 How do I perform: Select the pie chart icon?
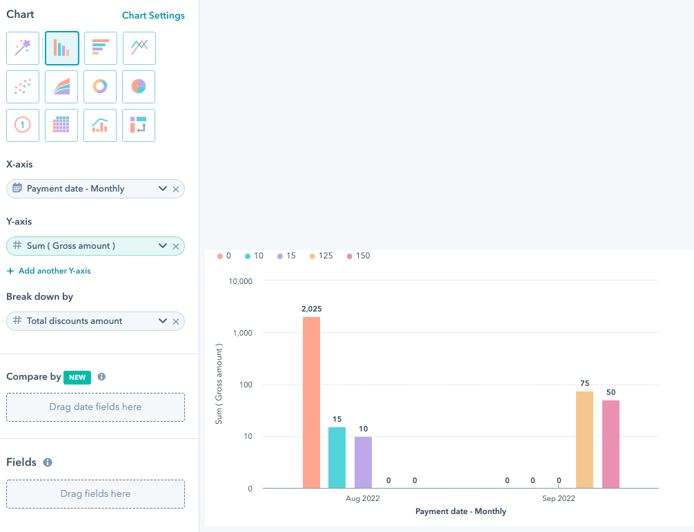tap(139, 87)
